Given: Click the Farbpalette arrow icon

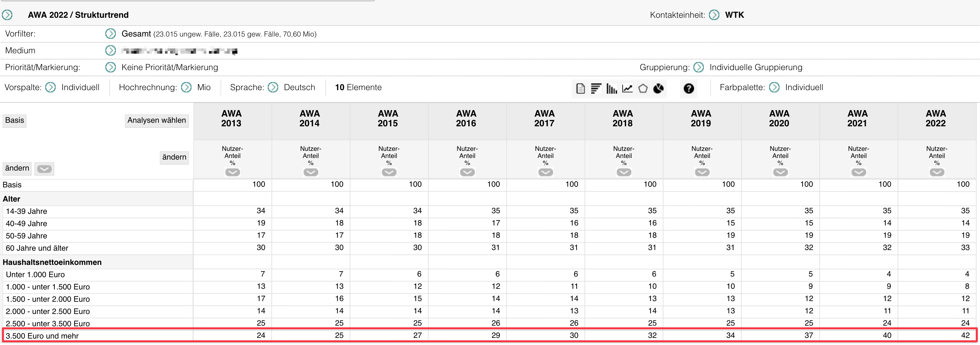Looking at the screenshot, I should pos(774,88).
